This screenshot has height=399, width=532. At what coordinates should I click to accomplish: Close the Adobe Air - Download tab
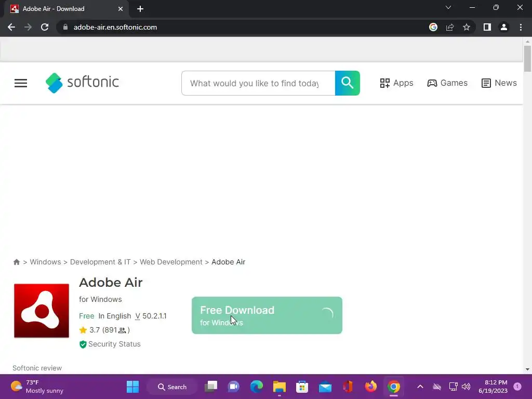coord(121,9)
